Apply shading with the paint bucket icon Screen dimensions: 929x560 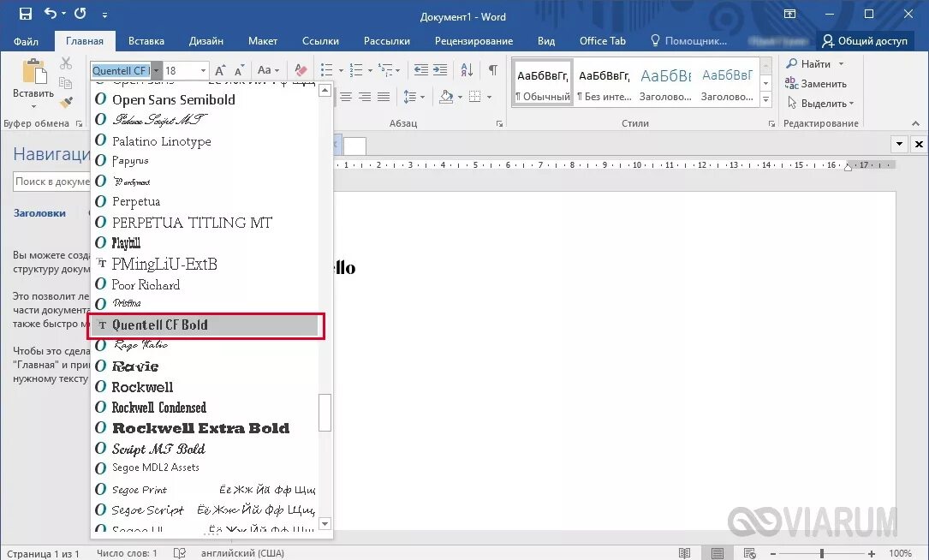[x=446, y=97]
